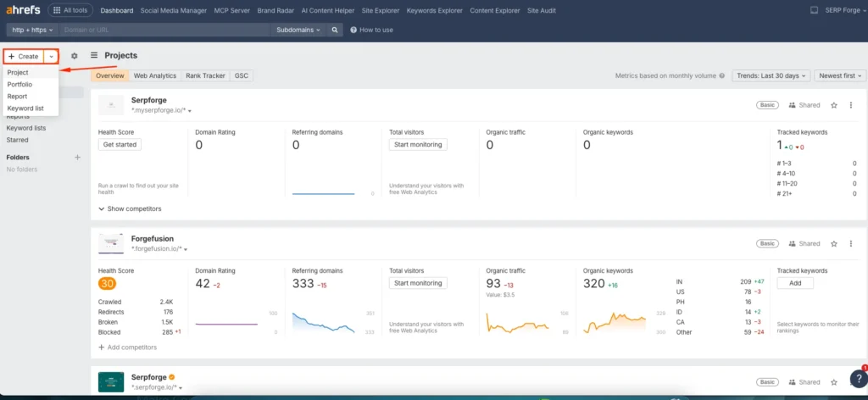Click the settings gear beside Create
Screen dimensions: 868x400
click(x=75, y=56)
